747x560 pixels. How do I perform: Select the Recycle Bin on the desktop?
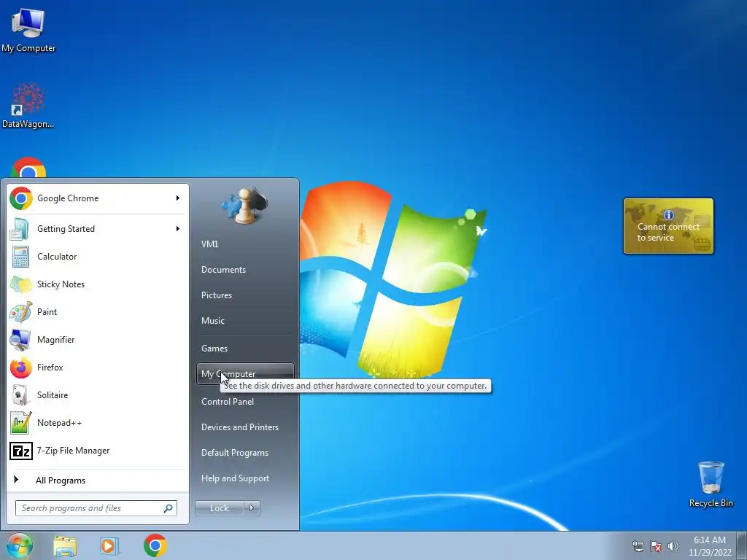[x=711, y=484]
